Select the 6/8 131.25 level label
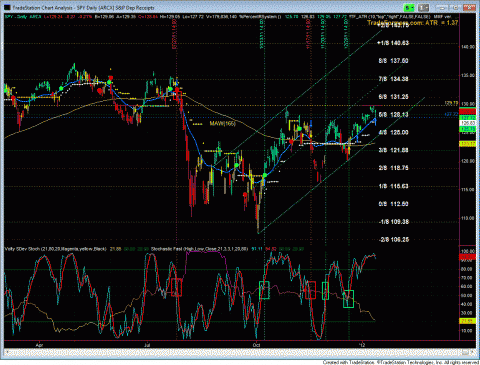480x365 pixels. (393, 97)
